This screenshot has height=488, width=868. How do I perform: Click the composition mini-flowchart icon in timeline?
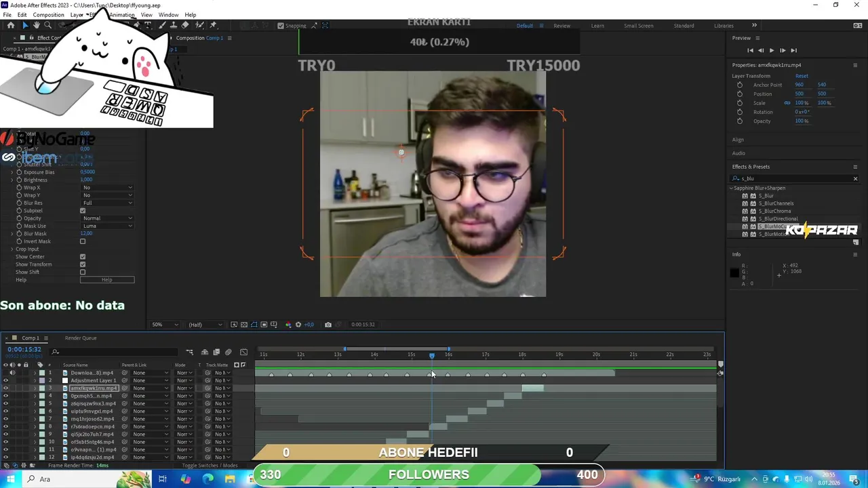tap(190, 352)
